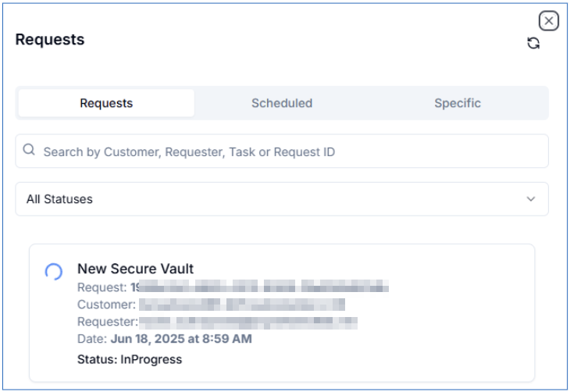Click the magnifier icon in the search box
The height and width of the screenshot is (392, 570).
coord(29,149)
